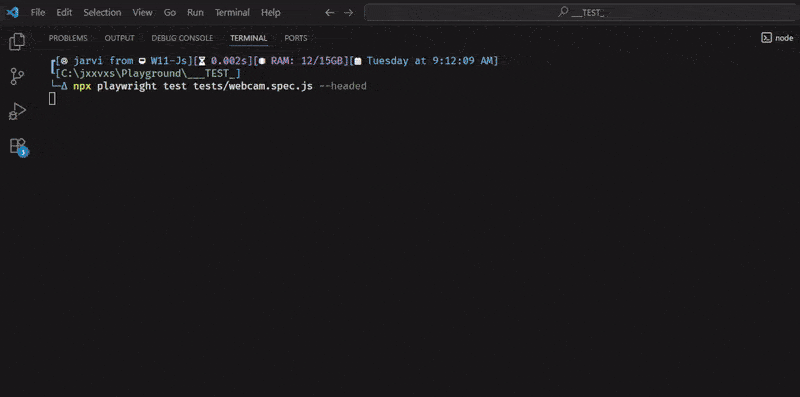Switch to the PROBLEMS tab
Screen dimensions: 800x397
point(68,38)
